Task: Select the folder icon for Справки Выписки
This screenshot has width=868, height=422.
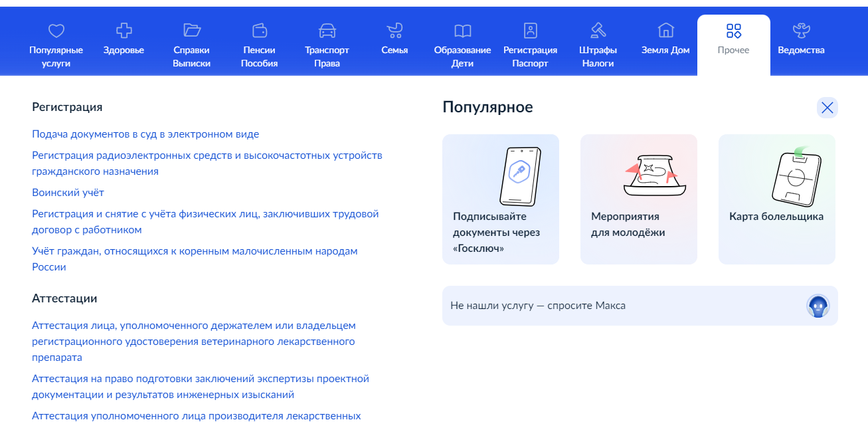Action: click(x=192, y=31)
